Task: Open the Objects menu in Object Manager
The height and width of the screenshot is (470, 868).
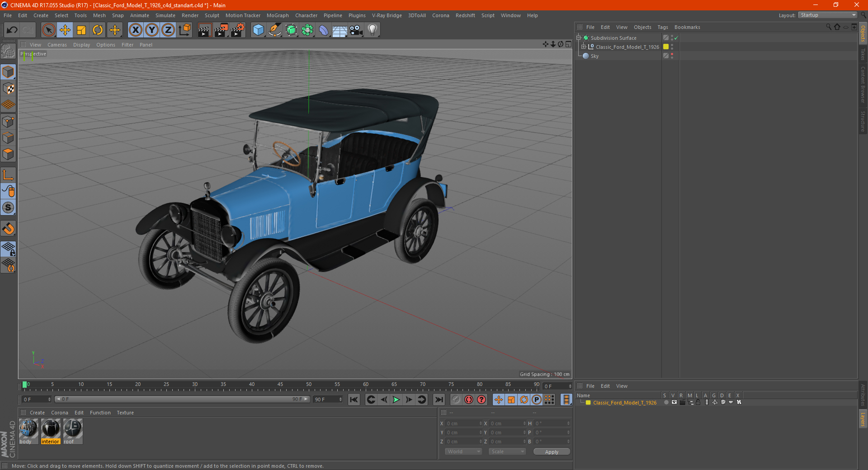Action: [x=642, y=27]
